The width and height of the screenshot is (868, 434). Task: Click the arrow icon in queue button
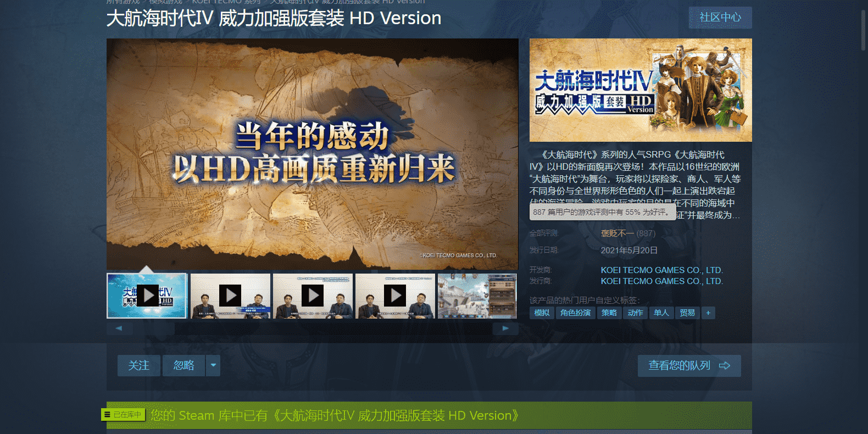pyautogui.click(x=725, y=366)
